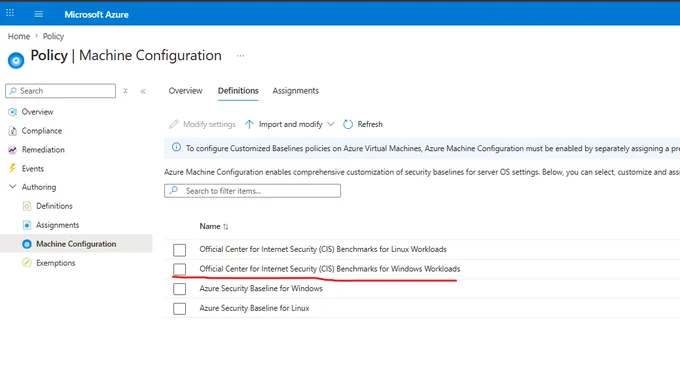The width and height of the screenshot is (680, 367).
Task: Open Compliance in the sidebar
Action: point(42,131)
